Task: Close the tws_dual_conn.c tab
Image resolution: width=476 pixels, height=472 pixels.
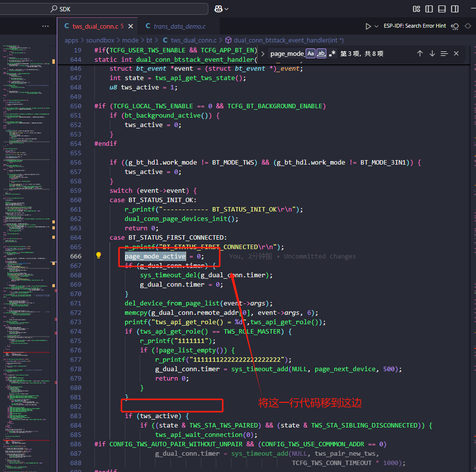Action: (x=130, y=26)
